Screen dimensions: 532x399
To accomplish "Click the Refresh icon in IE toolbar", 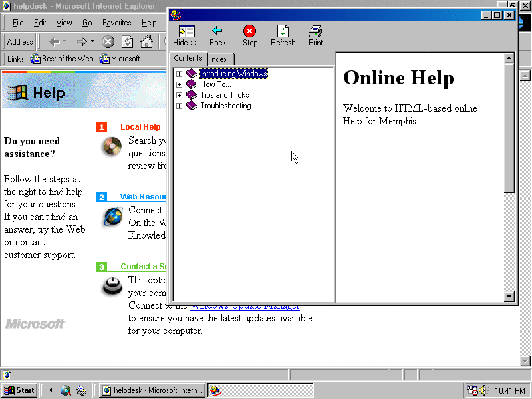I will coord(127,42).
